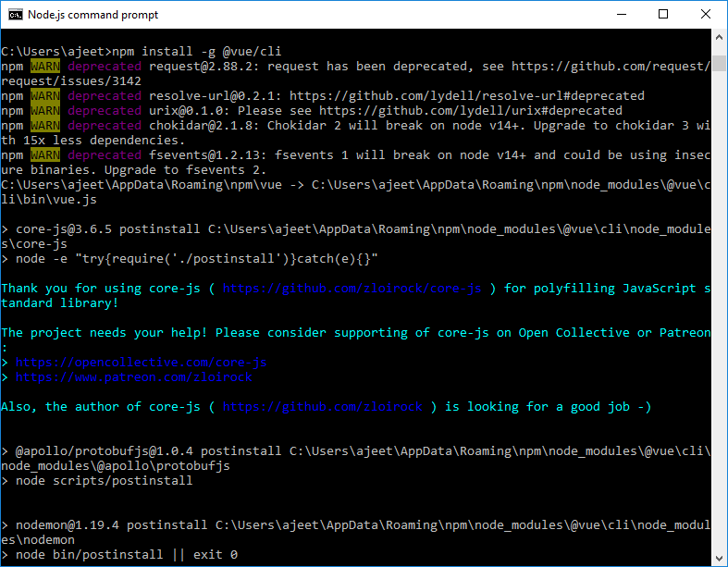Click 'es\nodemon' path text
This screenshot has width=728, height=567.
pyautogui.click(x=38, y=540)
